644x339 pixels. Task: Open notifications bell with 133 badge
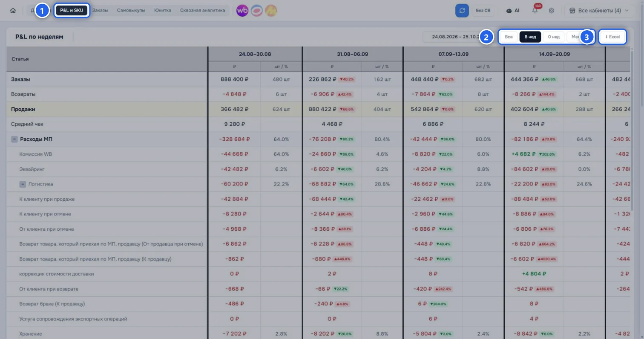(x=535, y=11)
